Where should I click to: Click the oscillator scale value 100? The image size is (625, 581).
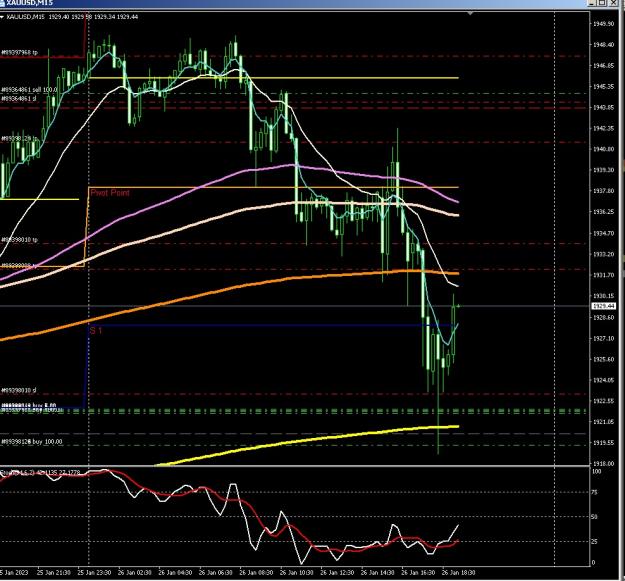pyautogui.click(x=597, y=471)
